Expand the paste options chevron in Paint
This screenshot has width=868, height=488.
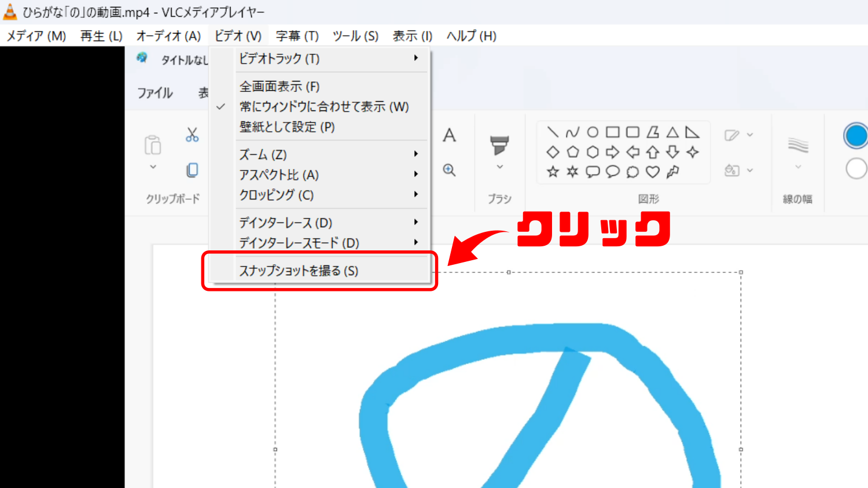tap(153, 167)
